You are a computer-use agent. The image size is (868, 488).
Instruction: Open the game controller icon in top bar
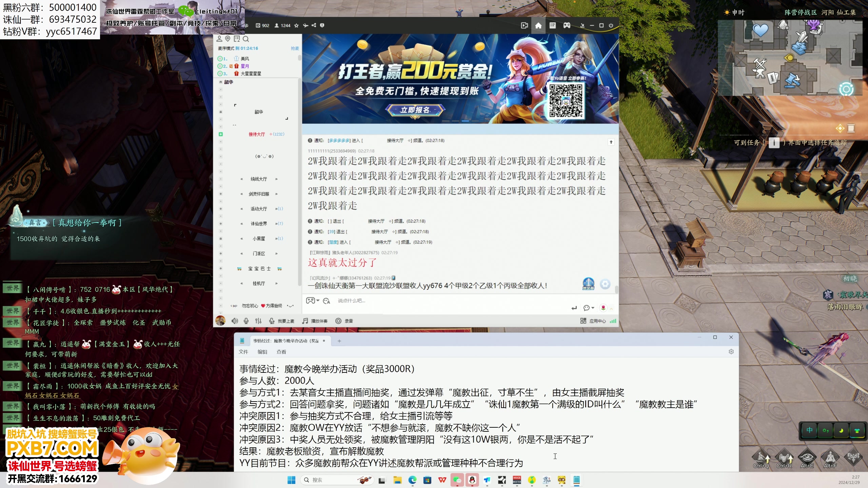click(567, 25)
